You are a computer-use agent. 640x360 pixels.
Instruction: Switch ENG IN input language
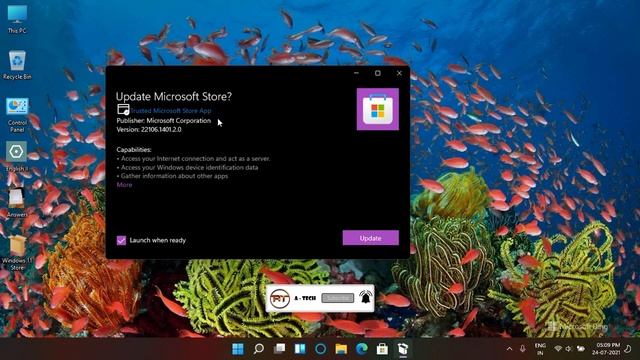pos(540,349)
